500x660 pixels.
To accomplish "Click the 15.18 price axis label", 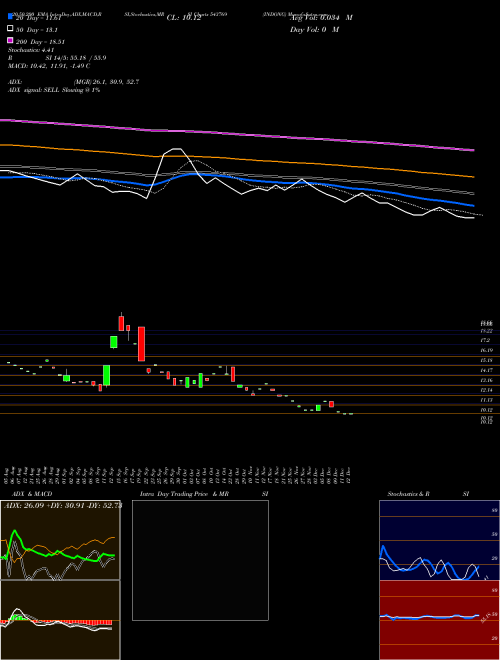I will (x=487, y=360).
